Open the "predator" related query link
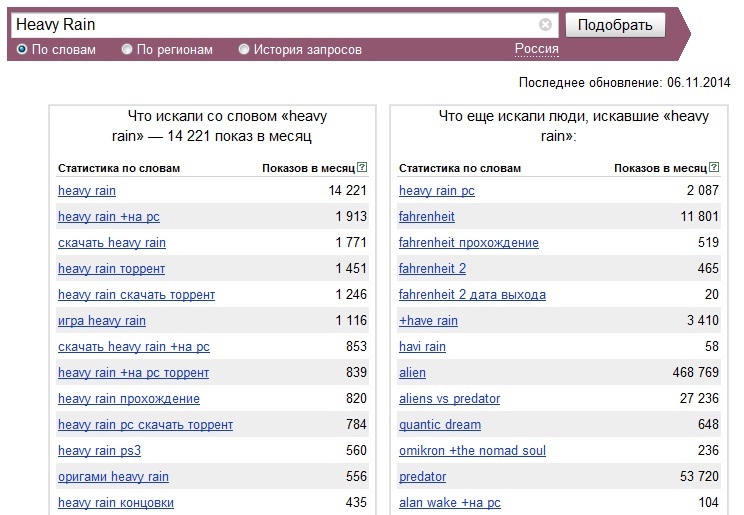Viewport: 744px width, 515px height. coord(422,477)
